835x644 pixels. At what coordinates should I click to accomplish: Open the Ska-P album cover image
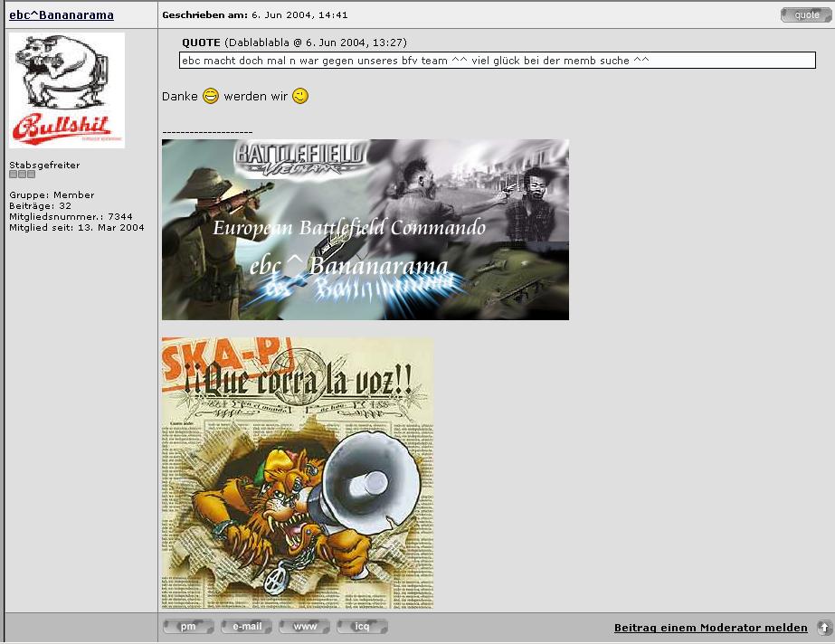[x=298, y=473]
